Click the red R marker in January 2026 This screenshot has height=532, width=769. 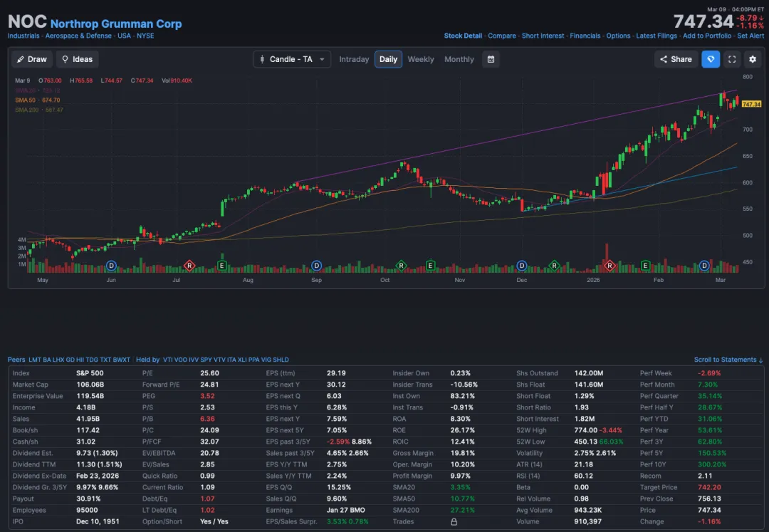[609, 266]
